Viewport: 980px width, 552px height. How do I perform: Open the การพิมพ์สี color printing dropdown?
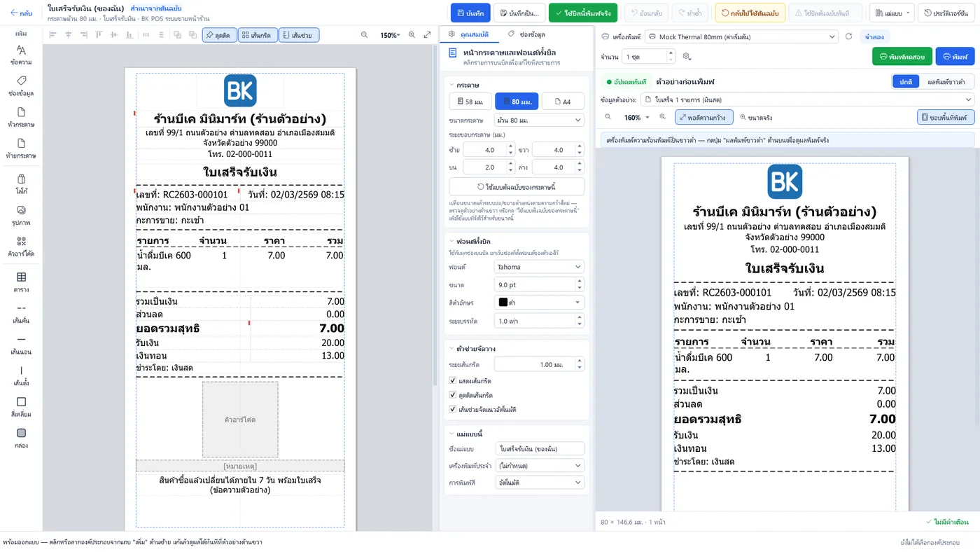(539, 483)
